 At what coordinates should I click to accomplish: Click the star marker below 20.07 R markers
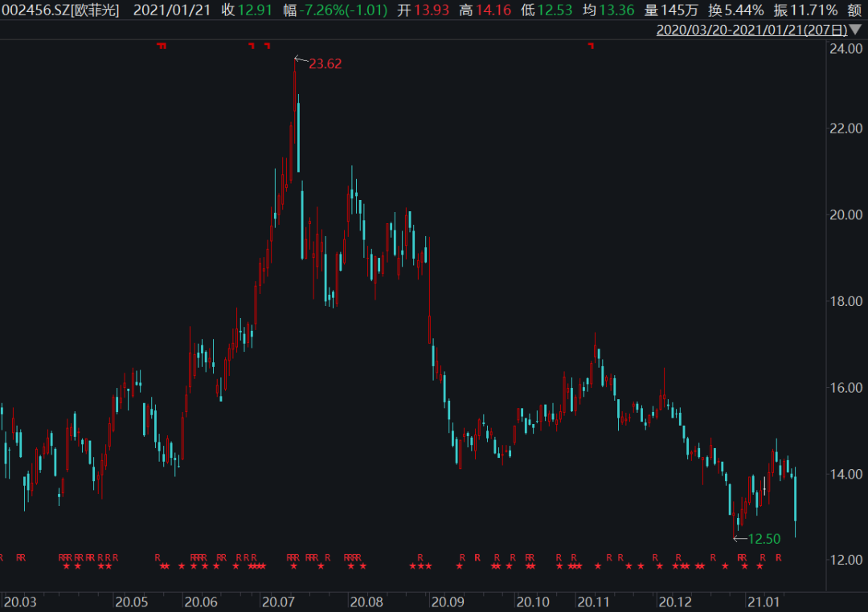[x=293, y=567]
